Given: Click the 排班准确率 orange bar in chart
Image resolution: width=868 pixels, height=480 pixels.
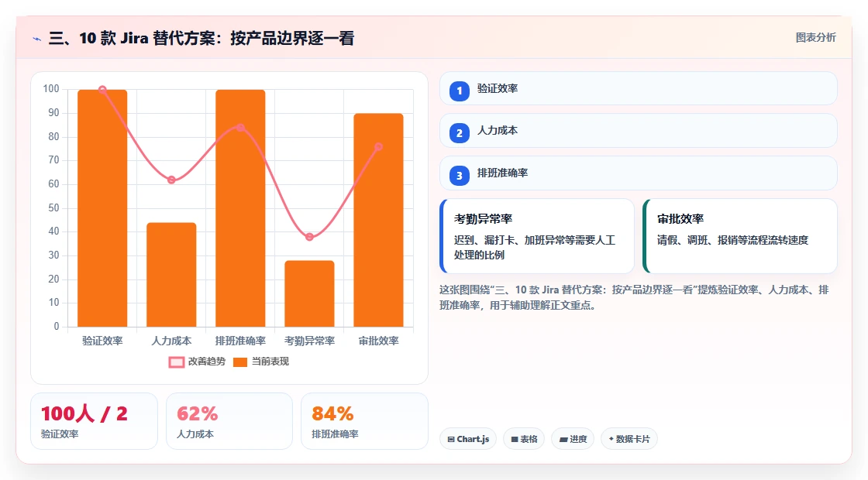Looking at the screenshot, I should tap(240, 208).
